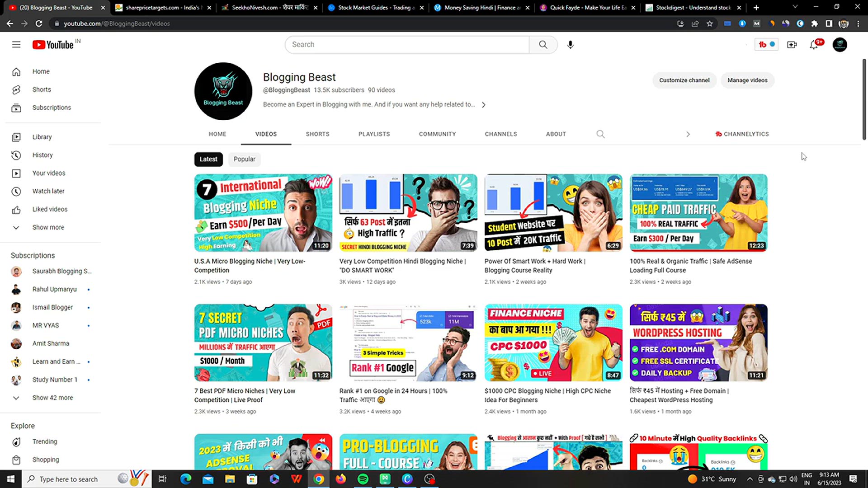Switch to the HOME channel tab

point(217,134)
